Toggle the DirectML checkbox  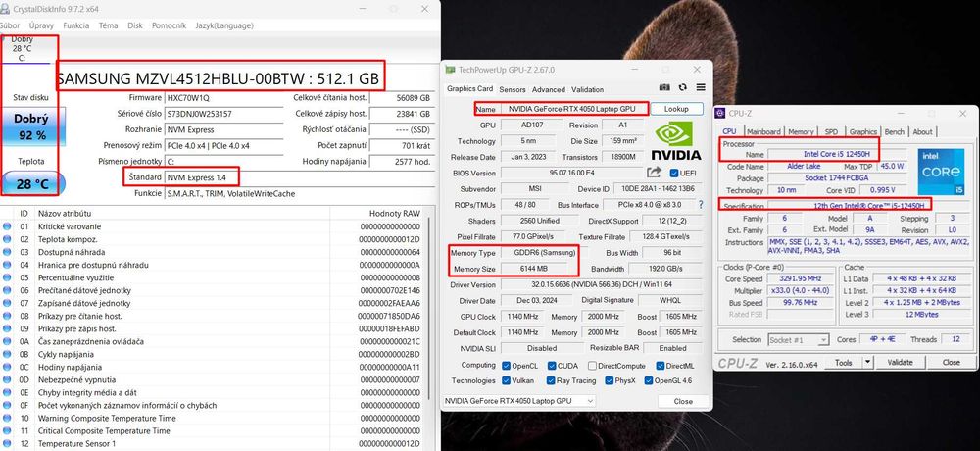pos(661,366)
